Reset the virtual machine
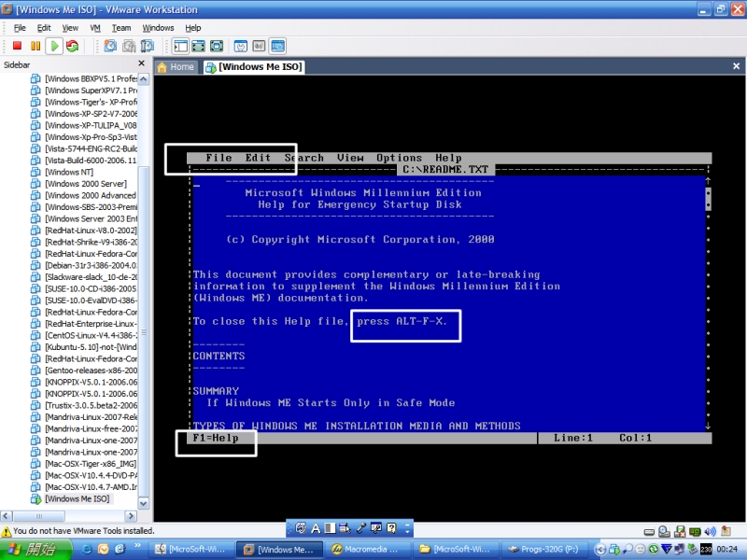This screenshot has width=747, height=560. tap(73, 46)
